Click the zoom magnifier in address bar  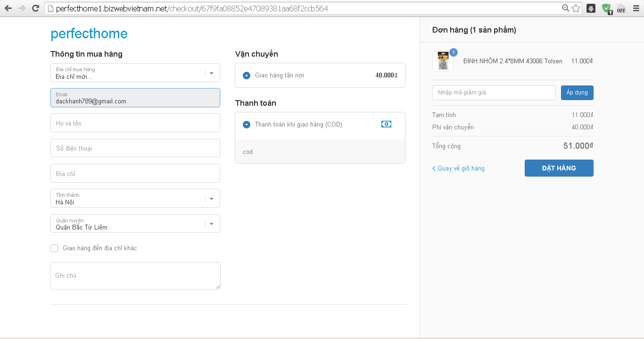coord(566,8)
